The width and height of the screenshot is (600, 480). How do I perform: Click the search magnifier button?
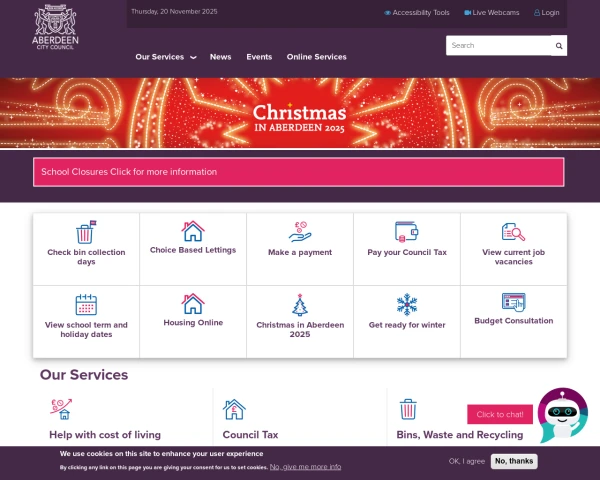(559, 46)
